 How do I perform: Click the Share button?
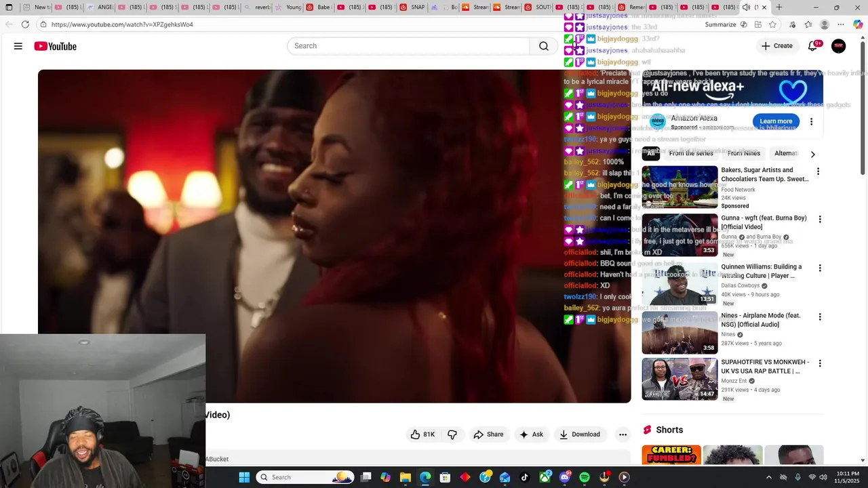(x=488, y=434)
